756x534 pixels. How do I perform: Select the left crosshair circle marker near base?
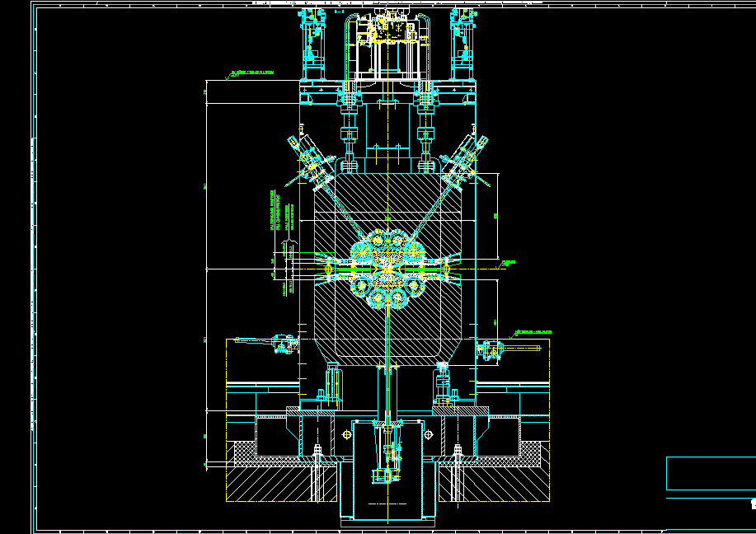point(346,435)
